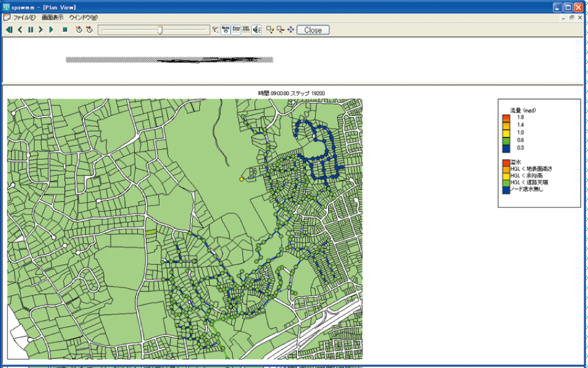The height and width of the screenshot is (368, 588).
Task: Click the yellow node on the map
Action: (242, 179)
